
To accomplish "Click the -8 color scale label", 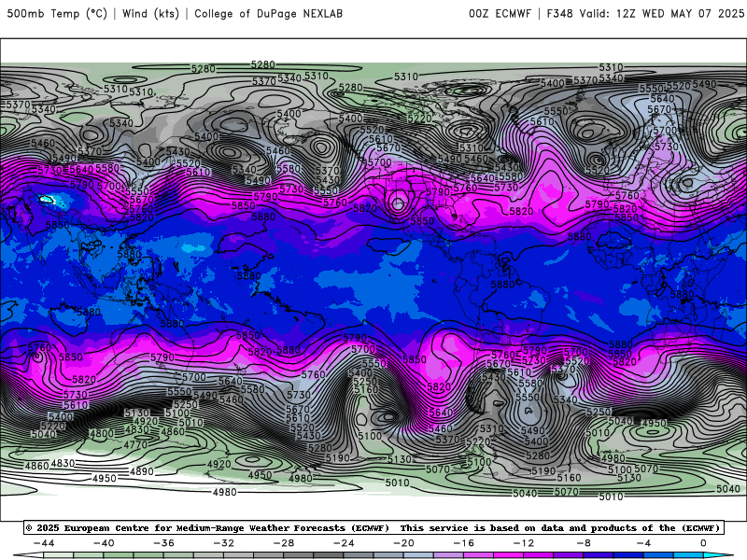I will coord(584,543).
